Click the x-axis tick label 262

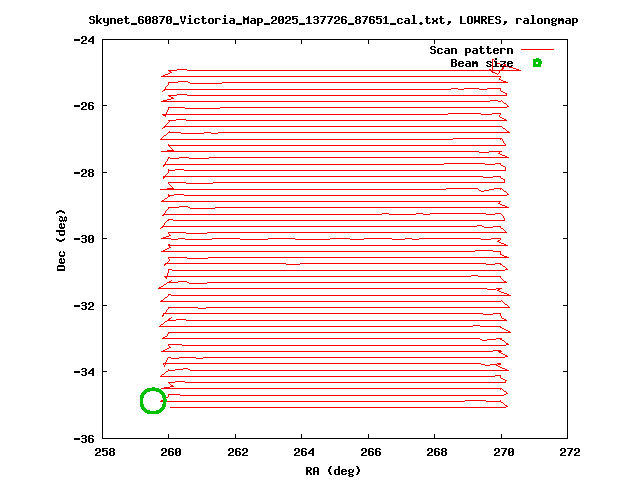click(x=238, y=452)
